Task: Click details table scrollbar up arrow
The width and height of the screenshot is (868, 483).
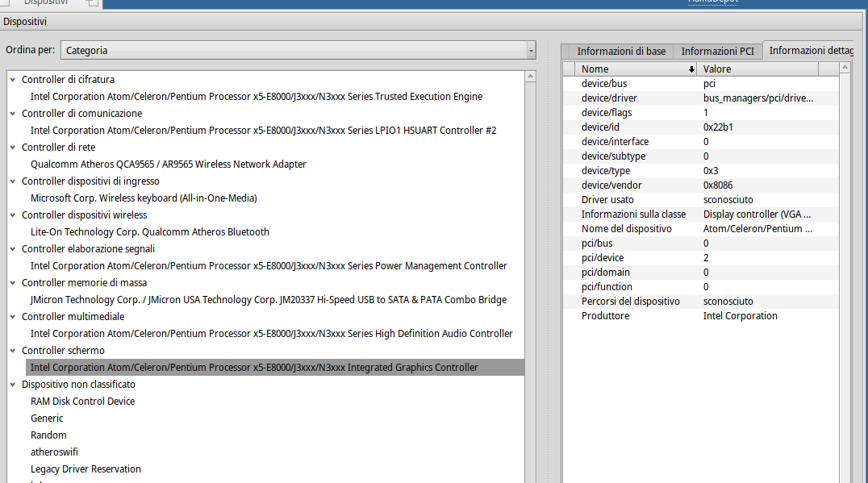Action: tap(845, 68)
